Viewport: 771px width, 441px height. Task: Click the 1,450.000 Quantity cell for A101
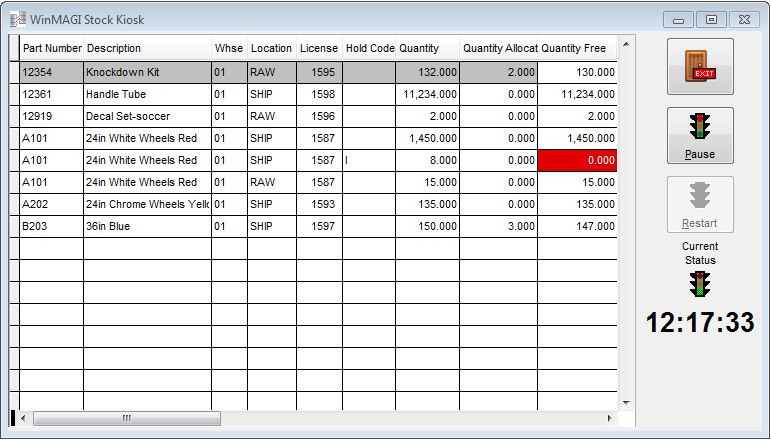tap(427, 139)
